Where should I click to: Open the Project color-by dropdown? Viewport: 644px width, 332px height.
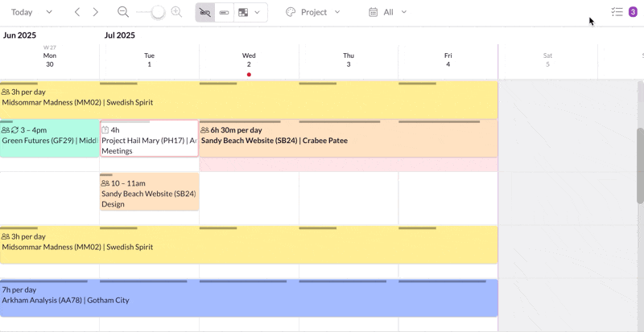[320, 12]
